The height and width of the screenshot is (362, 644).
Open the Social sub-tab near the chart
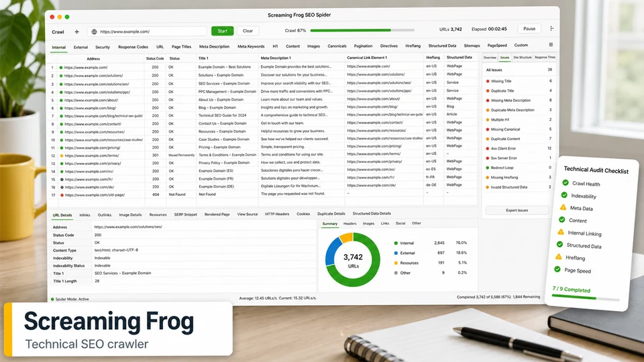pyautogui.click(x=400, y=223)
